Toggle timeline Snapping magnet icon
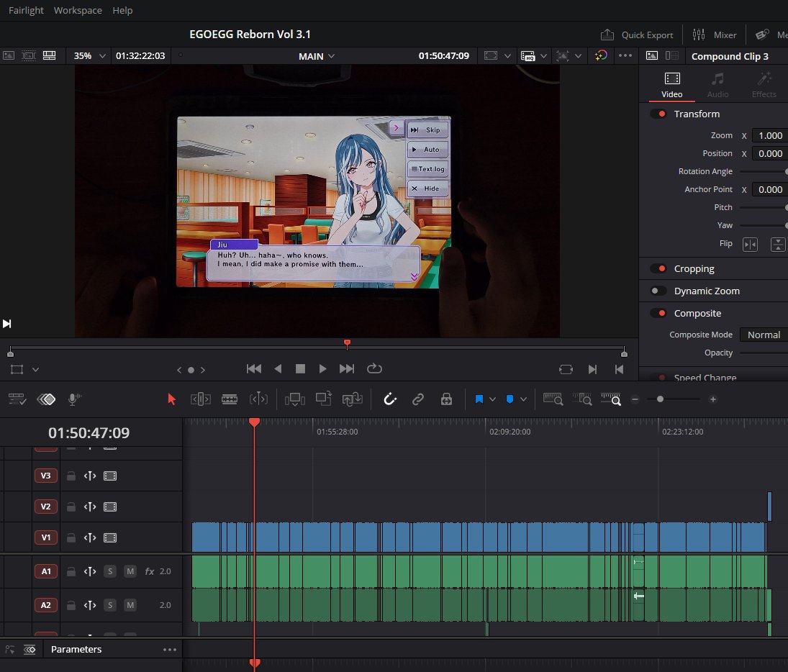The width and height of the screenshot is (788, 672). click(x=390, y=399)
